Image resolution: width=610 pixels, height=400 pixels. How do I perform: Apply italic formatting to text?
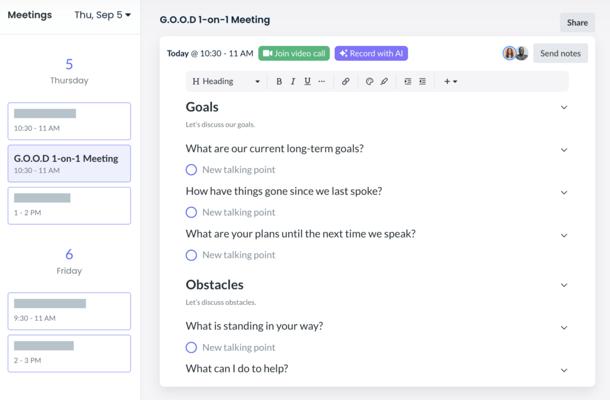click(293, 81)
